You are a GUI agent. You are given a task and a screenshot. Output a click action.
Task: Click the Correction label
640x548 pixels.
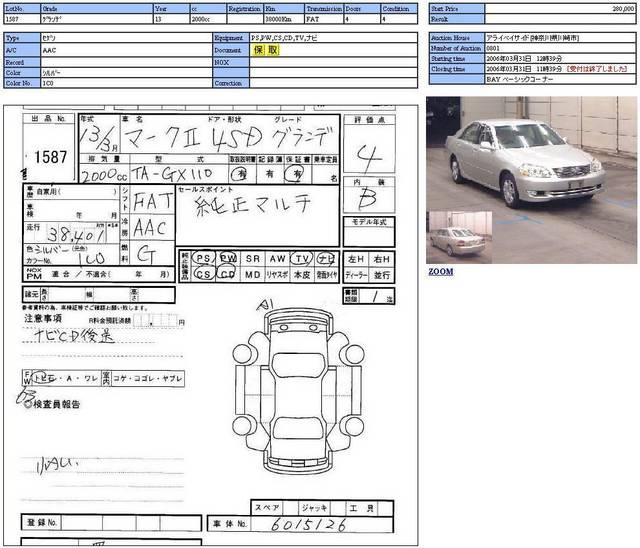click(231, 83)
